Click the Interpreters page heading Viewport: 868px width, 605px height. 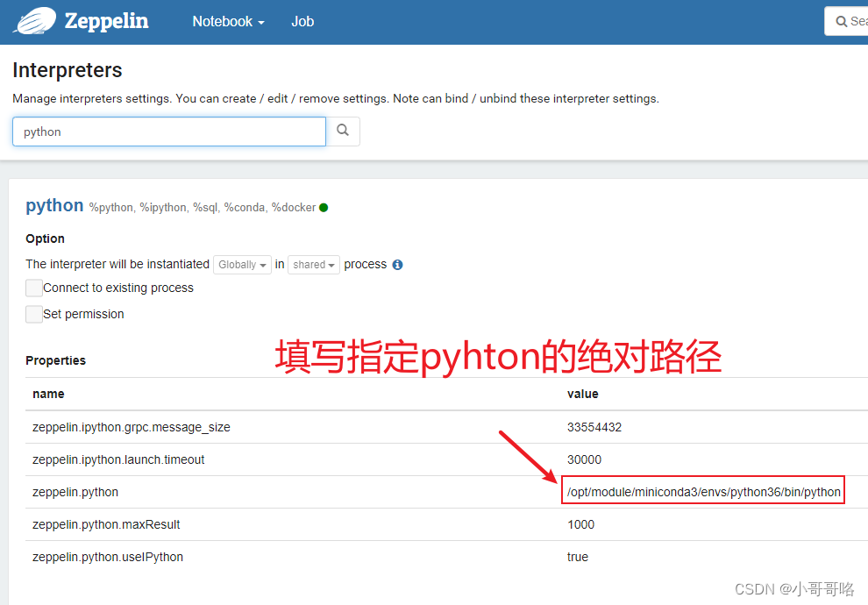pyautogui.click(x=67, y=70)
